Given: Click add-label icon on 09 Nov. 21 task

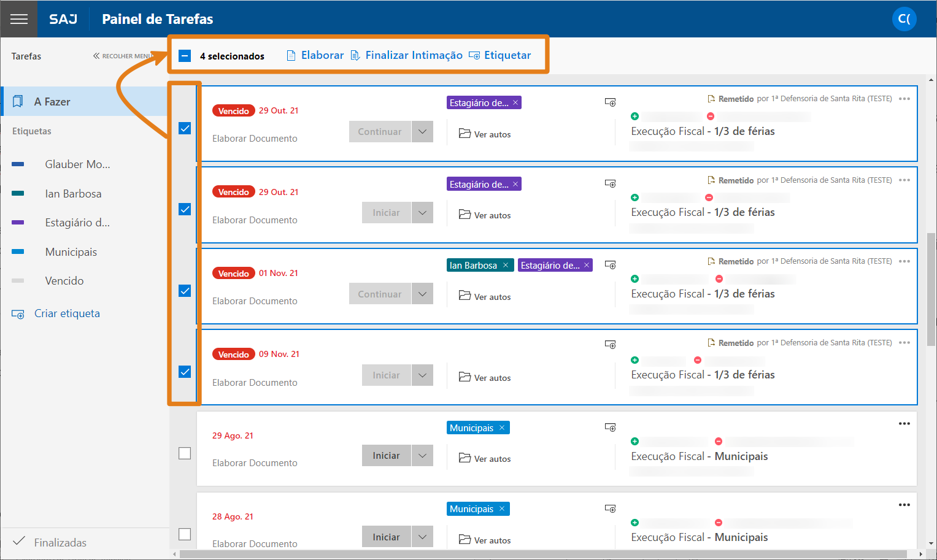Looking at the screenshot, I should pyautogui.click(x=611, y=345).
